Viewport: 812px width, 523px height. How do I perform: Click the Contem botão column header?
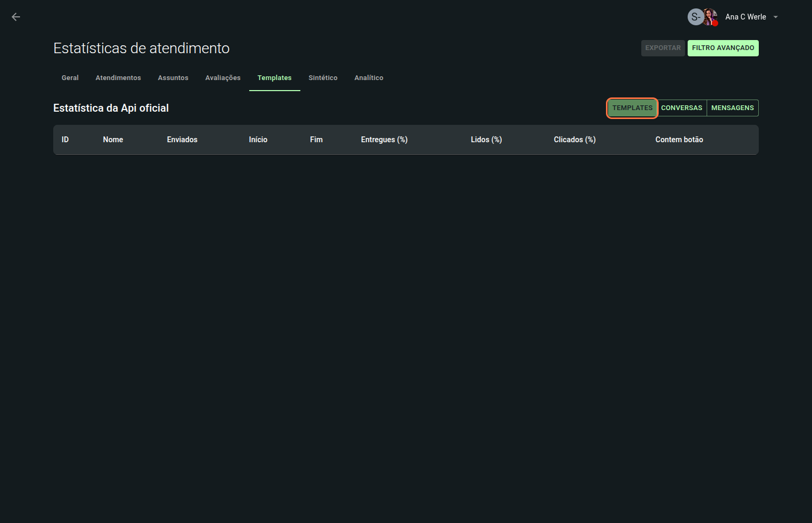(679, 140)
